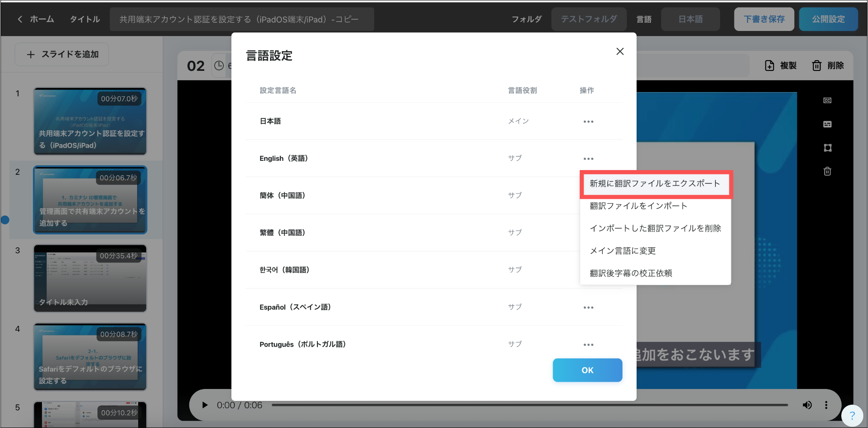Go back to ホーム

[36, 19]
